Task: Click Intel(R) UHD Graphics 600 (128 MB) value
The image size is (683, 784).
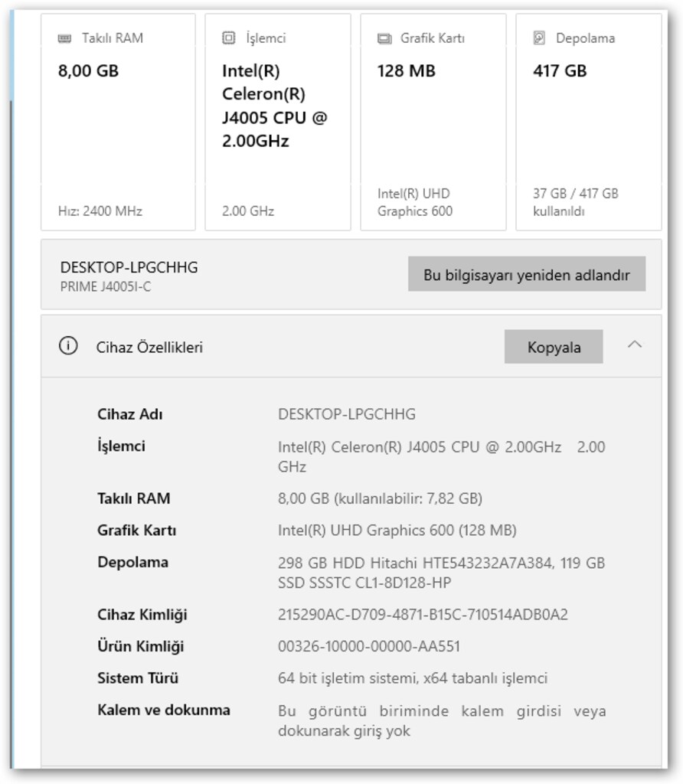Action: pos(397,530)
